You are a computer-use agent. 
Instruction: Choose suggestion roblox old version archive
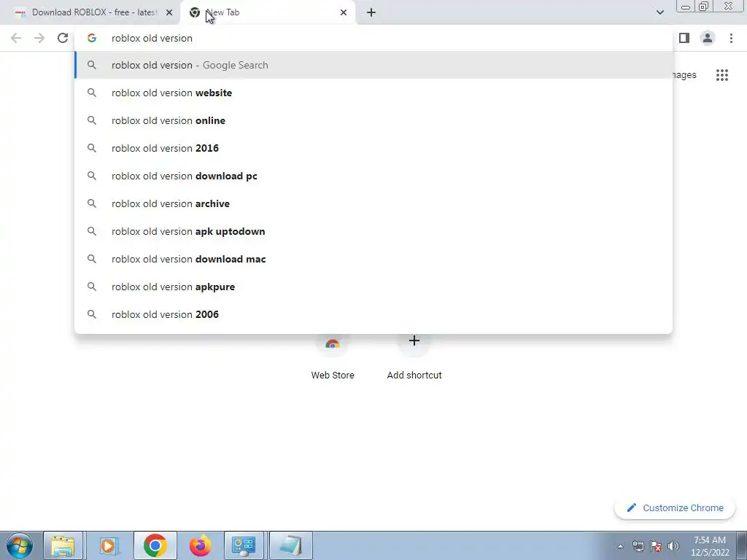[x=373, y=203]
